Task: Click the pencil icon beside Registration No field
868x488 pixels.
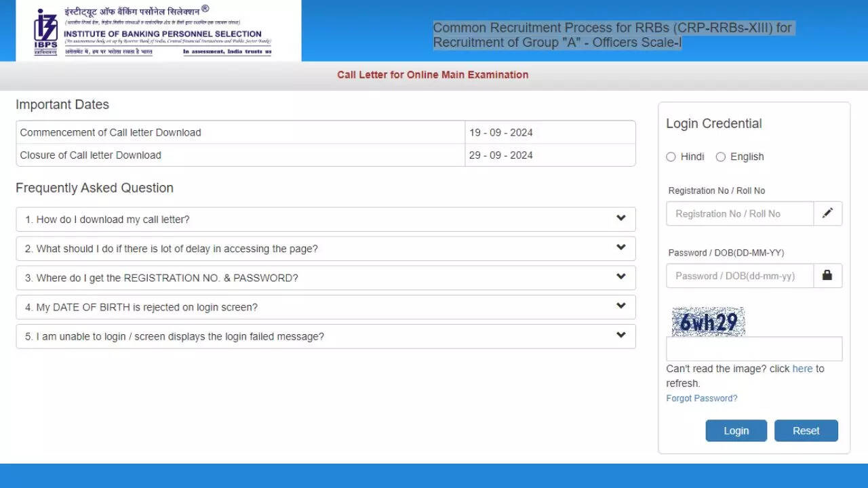Action: point(827,213)
